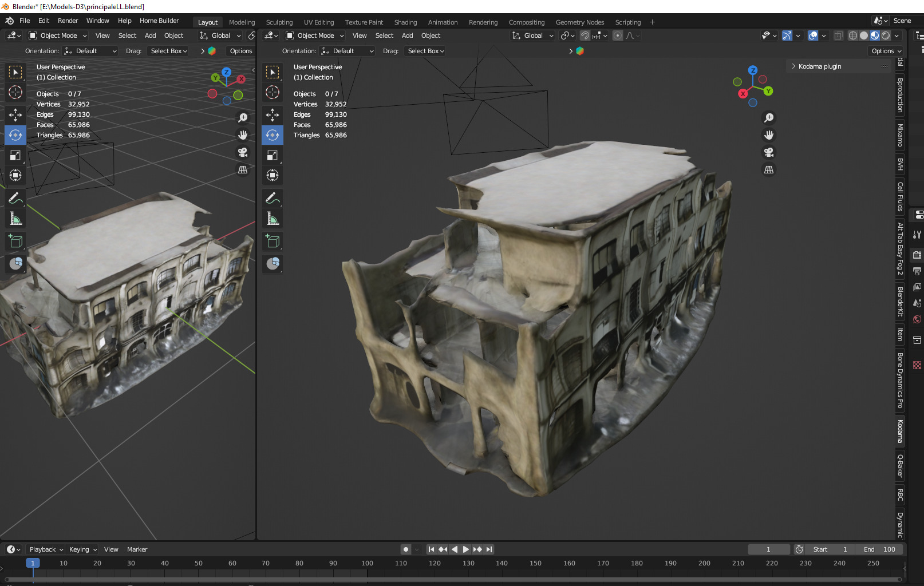
Task: Switch to the Shading workspace tab
Action: point(405,22)
